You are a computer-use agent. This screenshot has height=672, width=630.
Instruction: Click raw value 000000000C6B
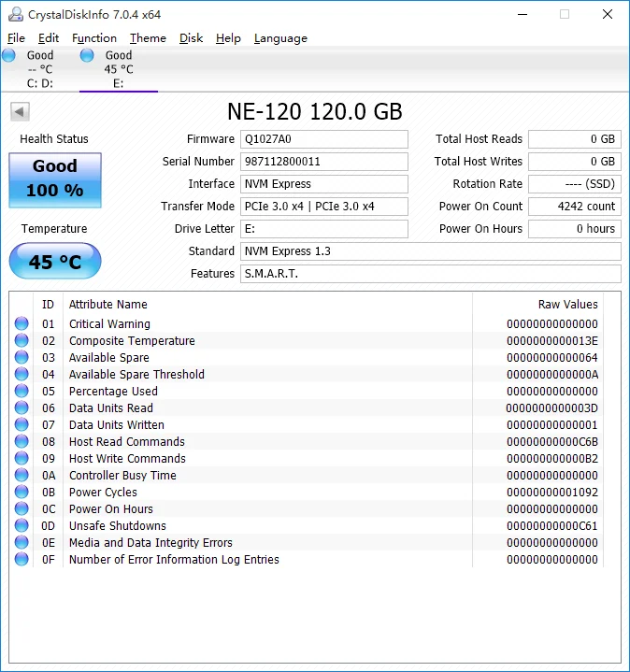tap(552, 441)
